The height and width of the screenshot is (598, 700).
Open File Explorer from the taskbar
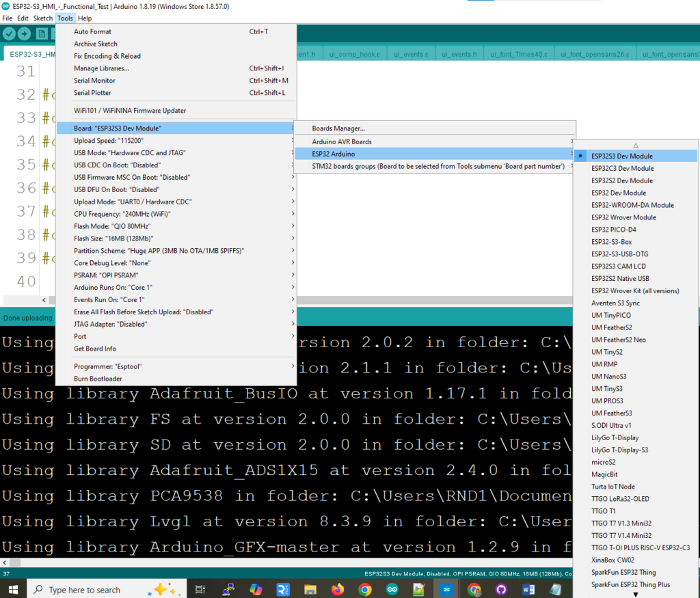(310, 589)
